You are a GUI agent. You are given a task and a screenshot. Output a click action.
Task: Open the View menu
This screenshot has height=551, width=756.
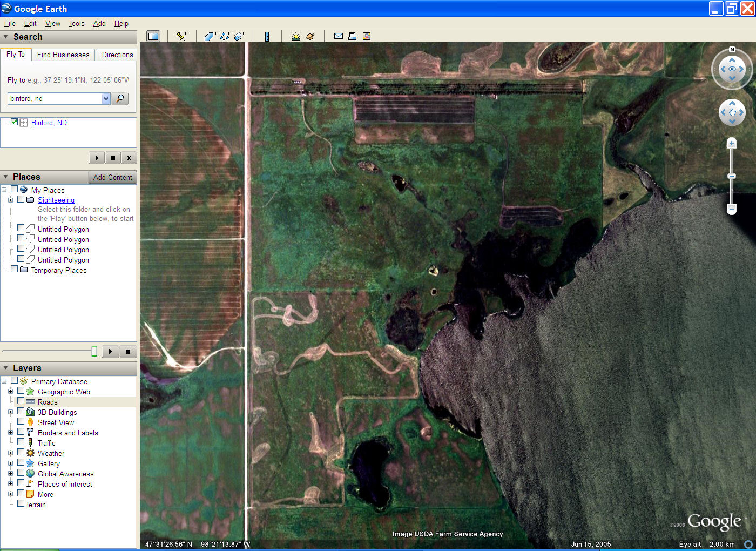pyautogui.click(x=53, y=23)
